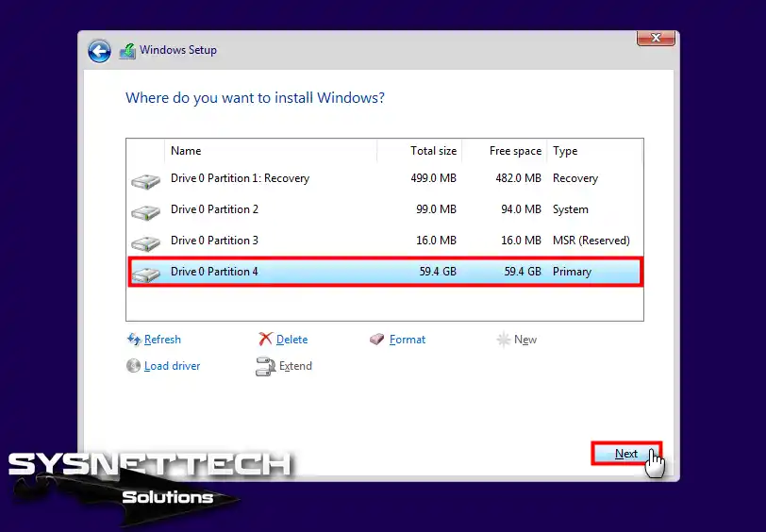Click drive icon for Partition 1 Recovery
This screenshot has width=766, height=532.
pyautogui.click(x=146, y=179)
